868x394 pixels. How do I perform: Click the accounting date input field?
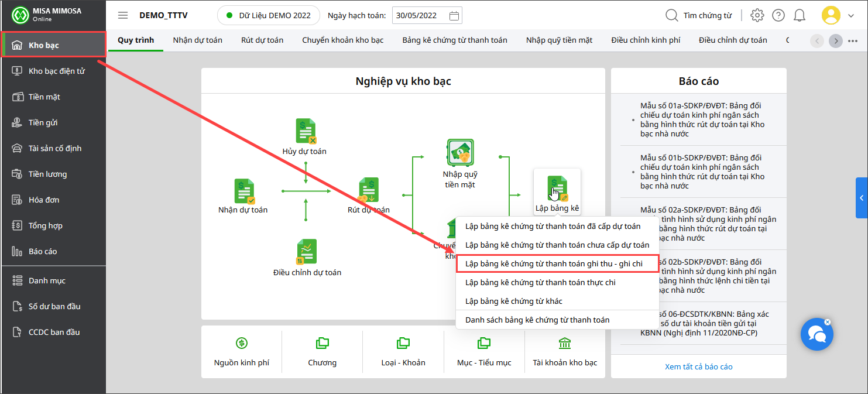coord(427,16)
